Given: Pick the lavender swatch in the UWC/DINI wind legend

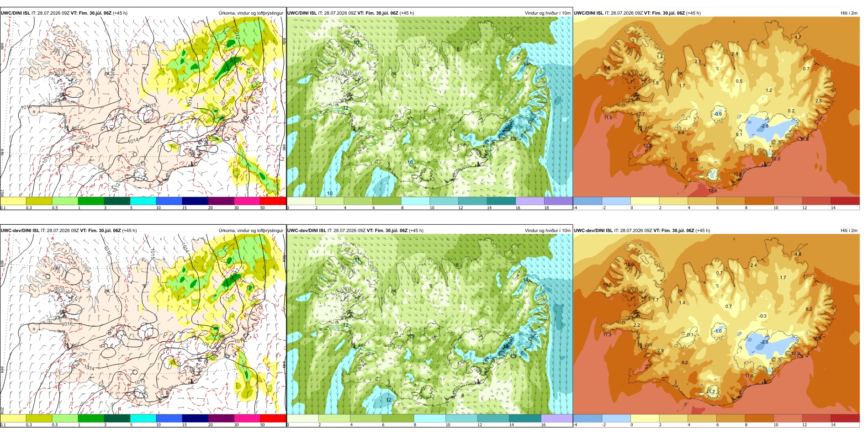Looking at the screenshot, I should coord(530,201).
